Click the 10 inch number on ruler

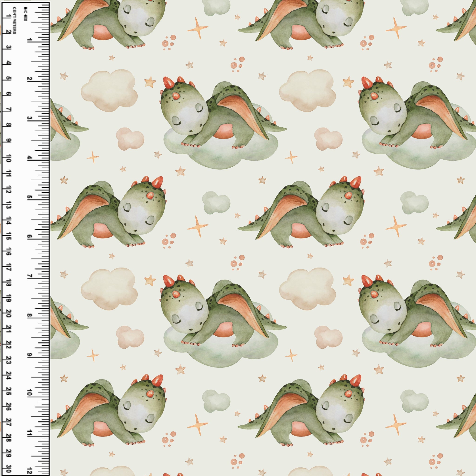point(30,393)
